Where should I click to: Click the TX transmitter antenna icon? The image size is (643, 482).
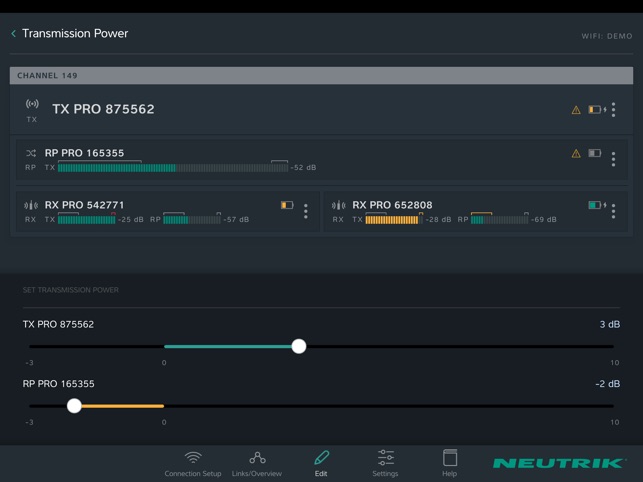coord(32,104)
